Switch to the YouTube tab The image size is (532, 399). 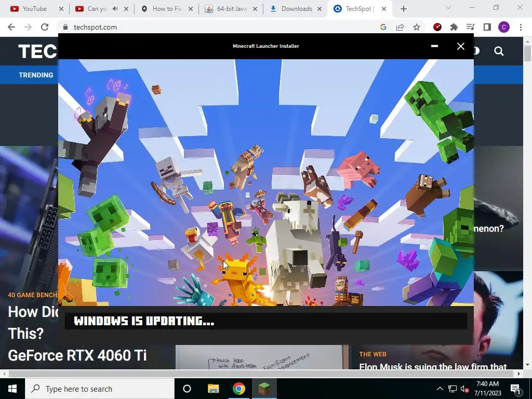coord(29,9)
